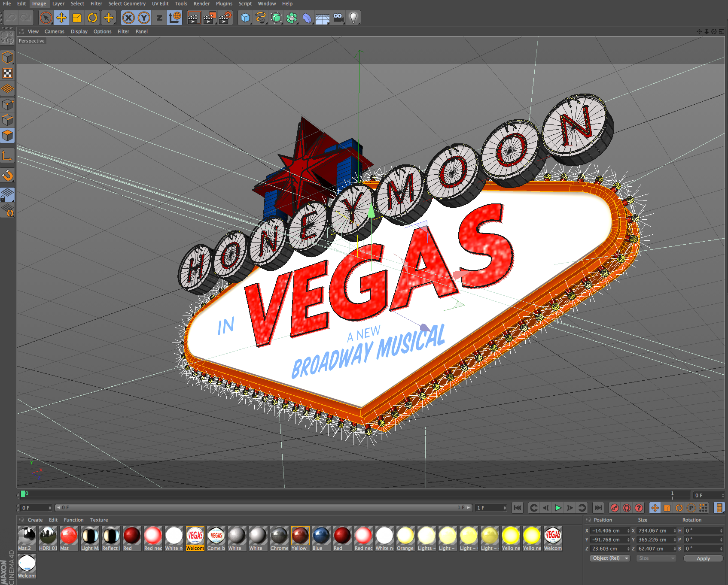Click stepper arrows of Size Y field
This screenshot has width=728, height=585.
(x=674, y=540)
